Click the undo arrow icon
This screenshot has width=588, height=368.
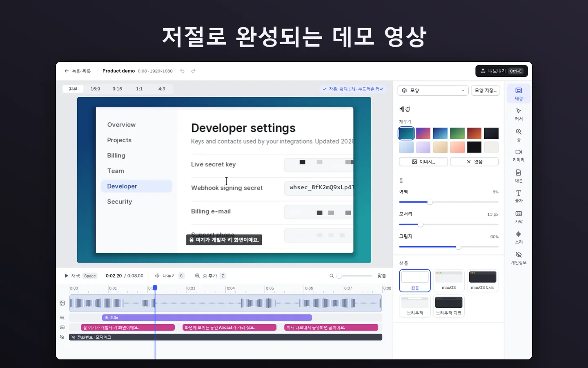pyautogui.click(x=183, y=71)
